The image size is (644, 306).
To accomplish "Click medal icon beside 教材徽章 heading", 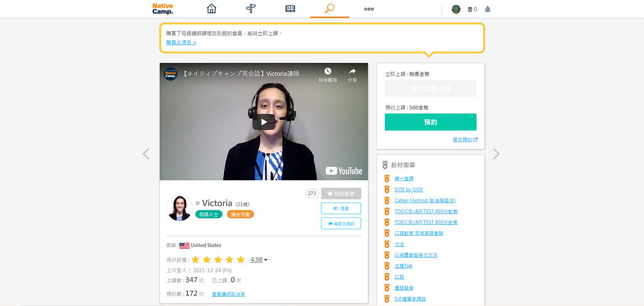I will point(385,165).
